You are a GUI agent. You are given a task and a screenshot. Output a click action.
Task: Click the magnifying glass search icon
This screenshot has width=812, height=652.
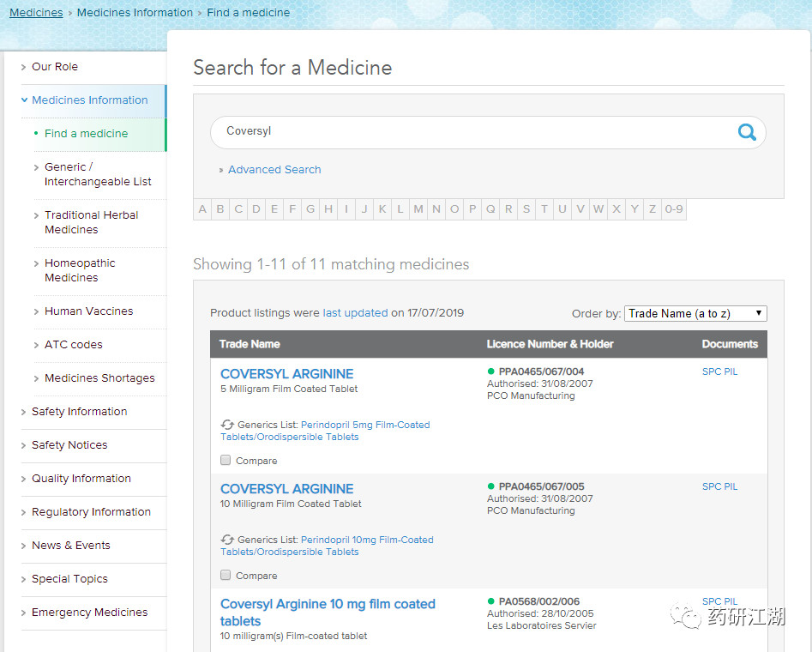746,132
